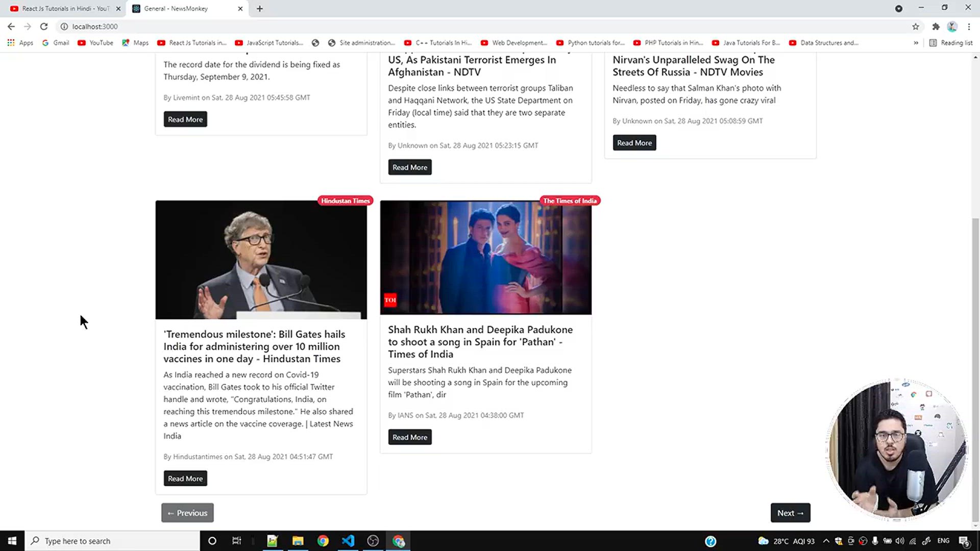Click the Shah Rukh Khan Pathan headline

[x=480, y=342]
